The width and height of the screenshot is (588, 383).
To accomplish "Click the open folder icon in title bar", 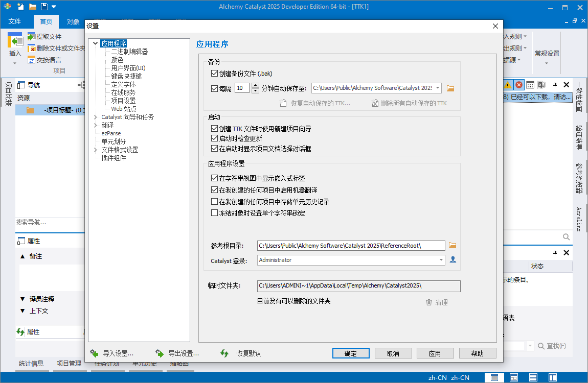I will tap(33, 6).
